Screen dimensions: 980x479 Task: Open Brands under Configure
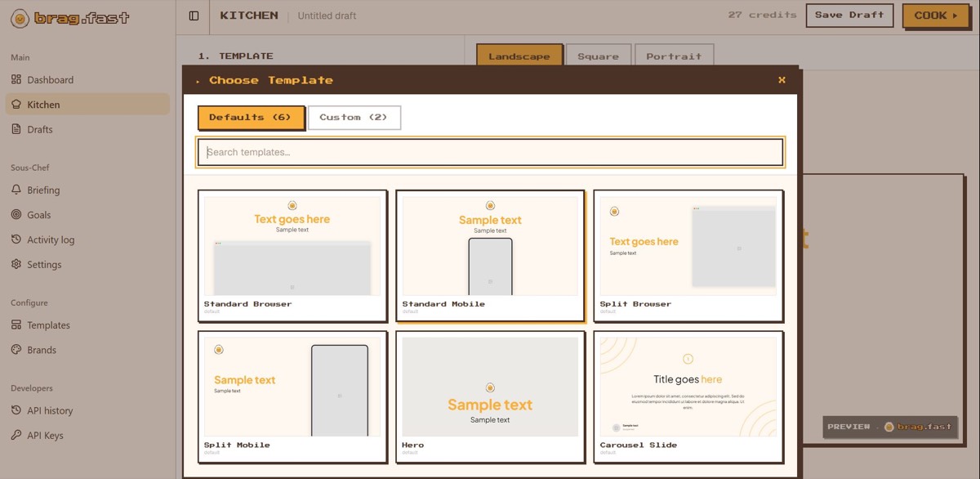coord(87,350)
